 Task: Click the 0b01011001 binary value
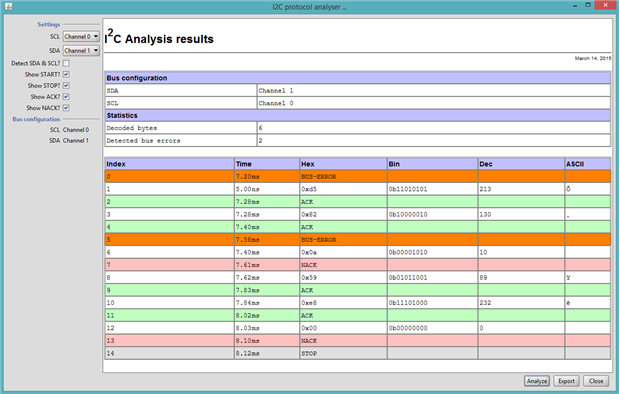408,278
